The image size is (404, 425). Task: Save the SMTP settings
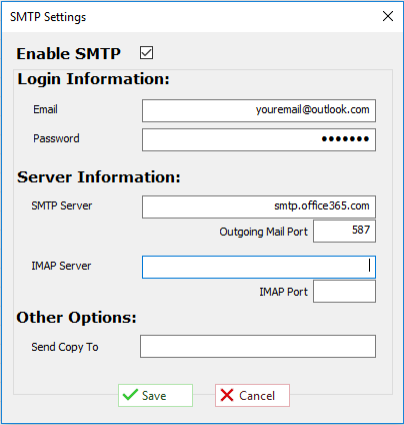[x=155, y=395]
